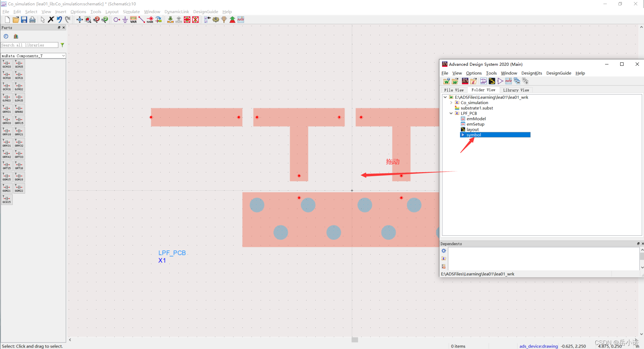Close the Parts panel
Viewport: 644px width, 349px height.
pos(63,28)
